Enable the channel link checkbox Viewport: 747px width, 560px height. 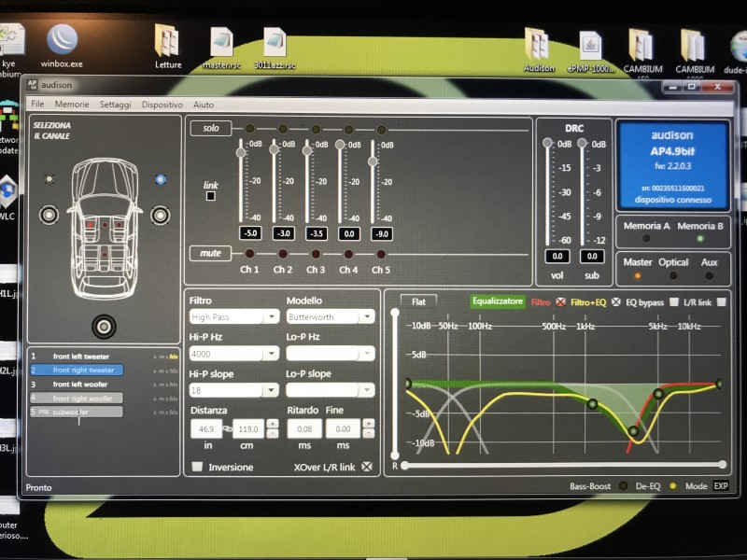[211, 196]
